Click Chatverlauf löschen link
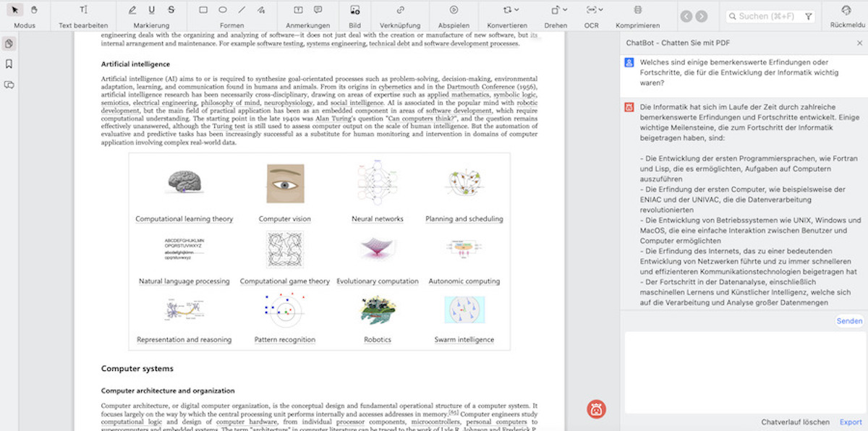868x431 pixels. pyautogui.click(x=795, y=422)
